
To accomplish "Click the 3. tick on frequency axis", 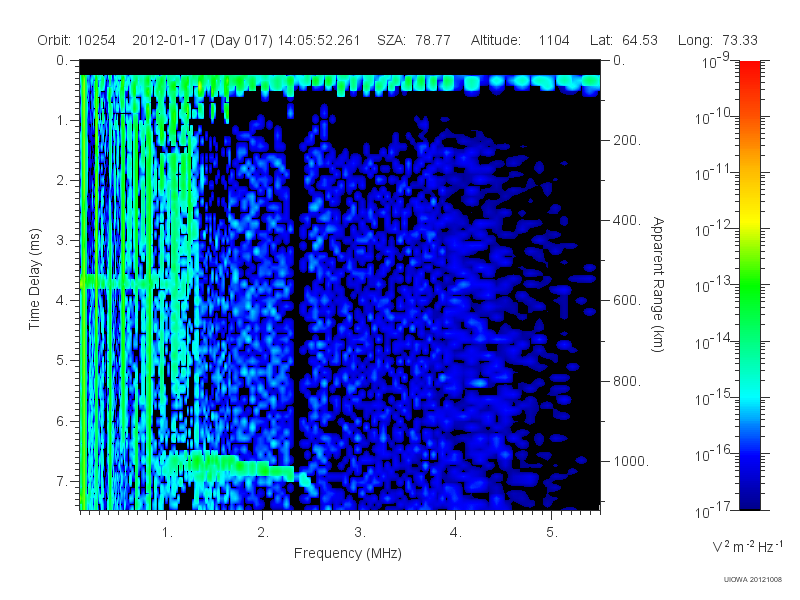I will pyautogui.click(x=360, y=533).
